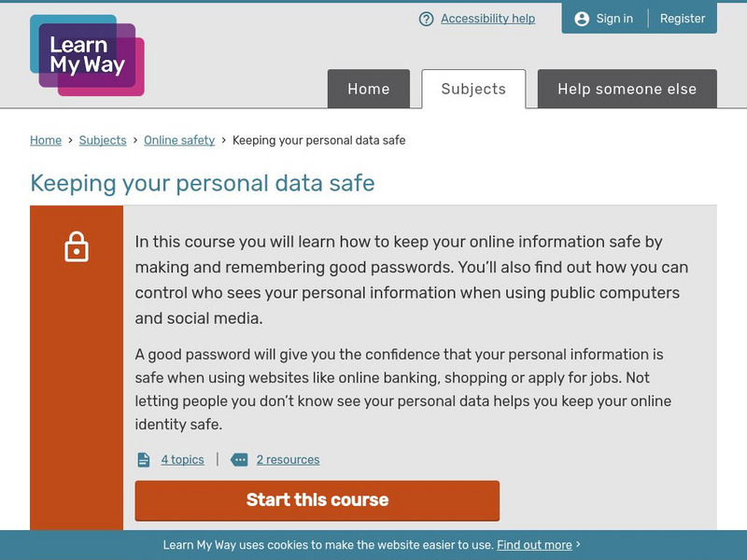Click the document icon next to 4 topics
Image resolution: width=747 pixels, height=560 pixels.
point(144,460)
